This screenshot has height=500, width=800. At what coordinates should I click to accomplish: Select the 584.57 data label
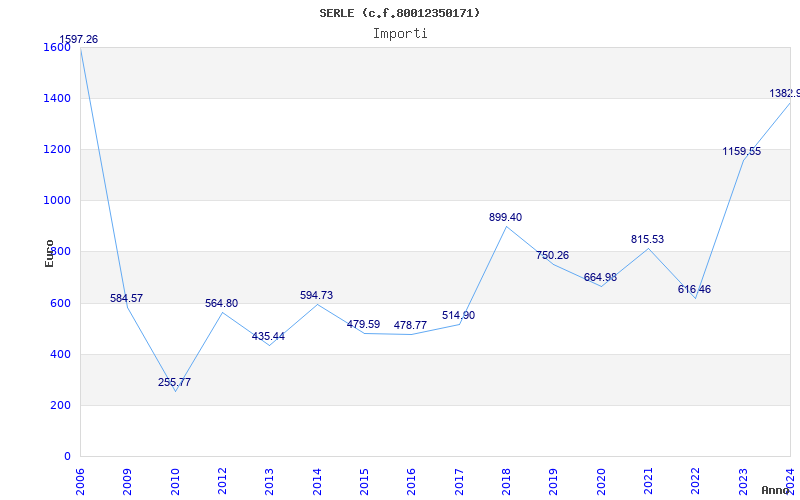(127, 298)
